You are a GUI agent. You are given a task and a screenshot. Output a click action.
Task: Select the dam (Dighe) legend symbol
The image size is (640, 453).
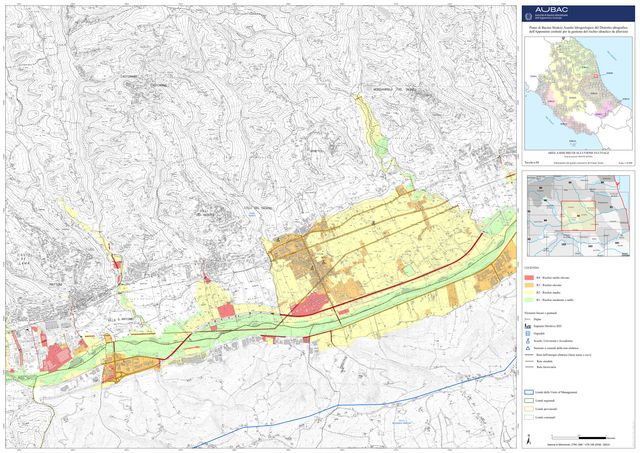pyautogui.click(x=527, y=319)
